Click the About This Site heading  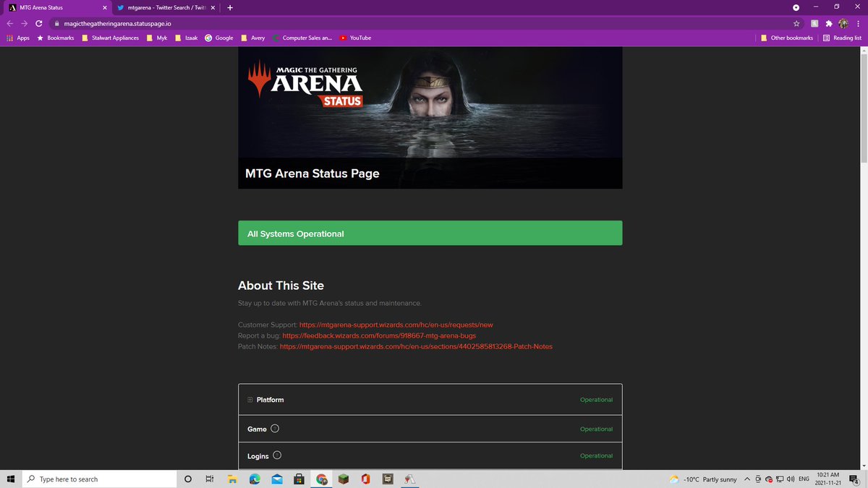click(x=281, y=286)
